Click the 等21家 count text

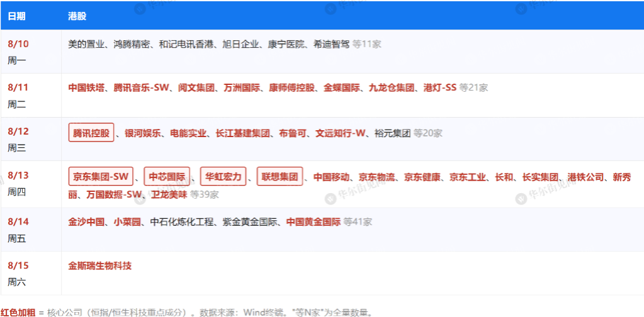pos(473,88)
